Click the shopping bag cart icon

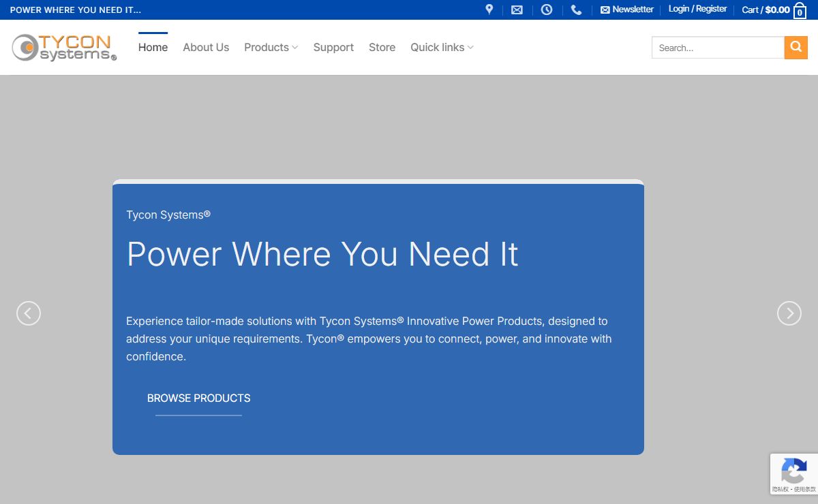click(800, 10)
